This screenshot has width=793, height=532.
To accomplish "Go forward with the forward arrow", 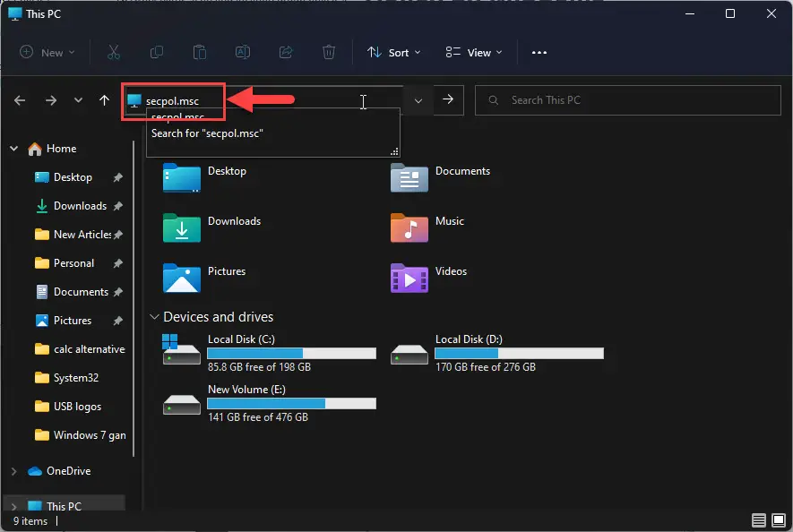I will (51, 100).
